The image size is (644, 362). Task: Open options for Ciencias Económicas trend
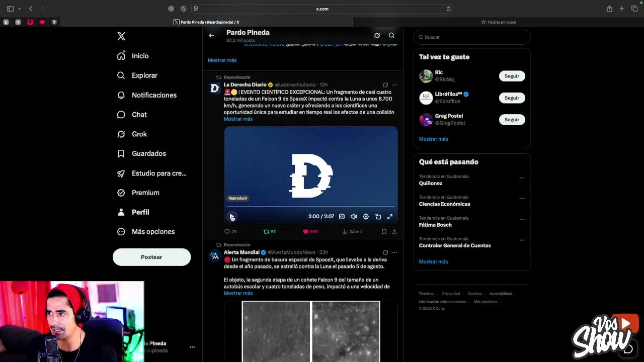[522, 199]
